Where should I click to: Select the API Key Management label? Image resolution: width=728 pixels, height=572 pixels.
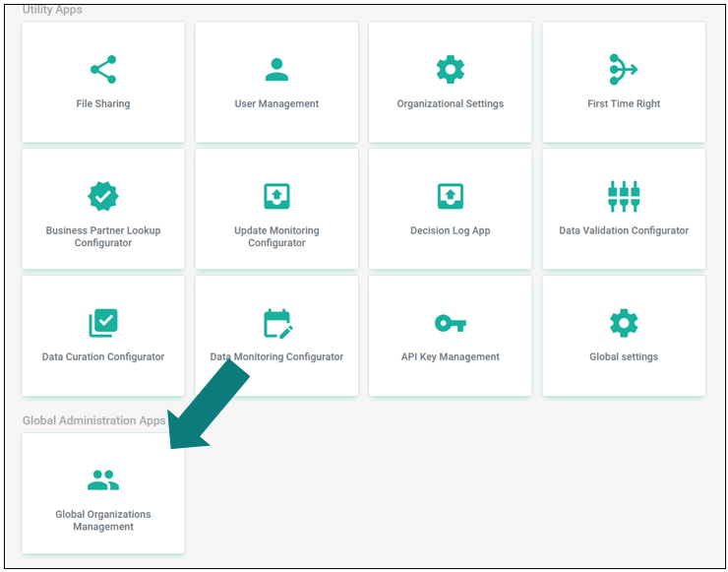tap(451, 356)
